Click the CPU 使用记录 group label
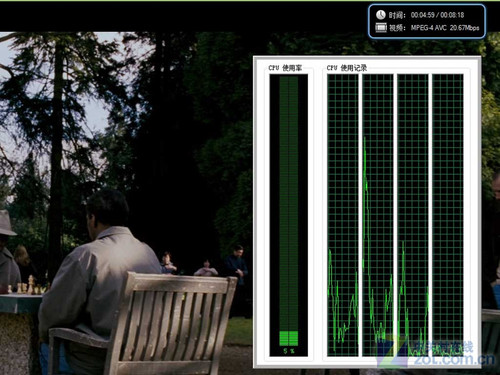Image resolution: width=500 pixels, height=375 pixels. point(347,68)
